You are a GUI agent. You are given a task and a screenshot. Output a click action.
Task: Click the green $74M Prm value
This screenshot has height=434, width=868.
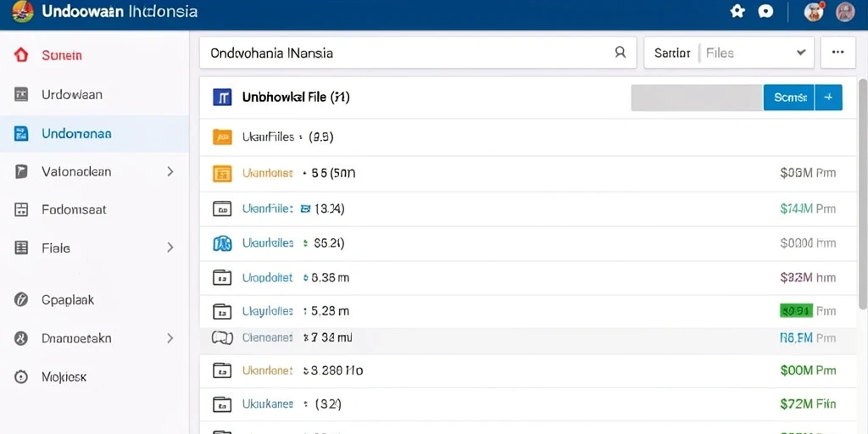tap(808, 209)
